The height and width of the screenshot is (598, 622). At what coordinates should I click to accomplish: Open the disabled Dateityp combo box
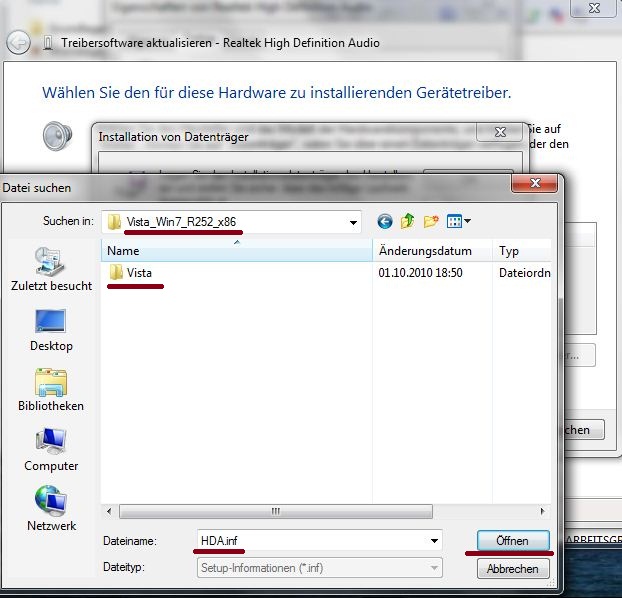[x=319, y=568]
